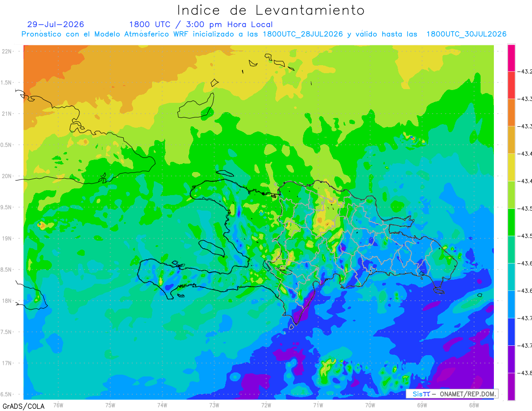Pick the red swatch in the color bar

click(511, 85)
